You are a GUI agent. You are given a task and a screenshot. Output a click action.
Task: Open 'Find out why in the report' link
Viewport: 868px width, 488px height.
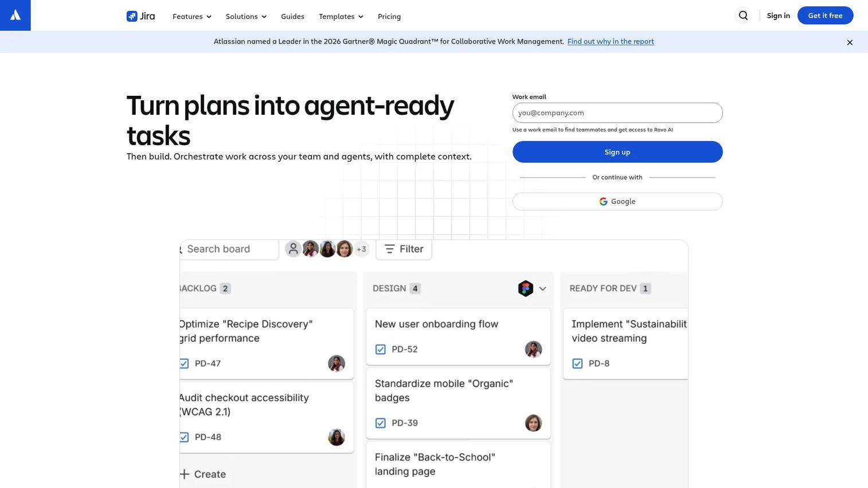611,41
